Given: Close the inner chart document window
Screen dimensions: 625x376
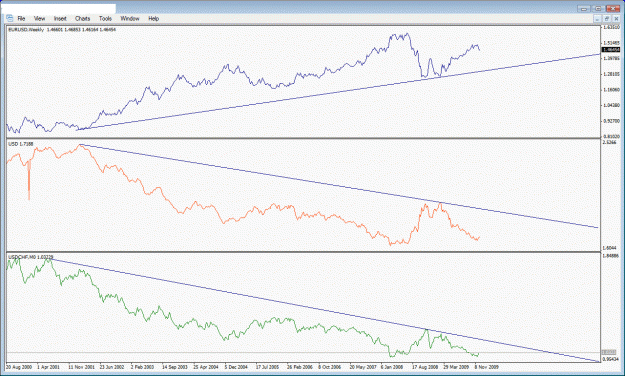Looking at the screenshot, I should pos(616,18).
